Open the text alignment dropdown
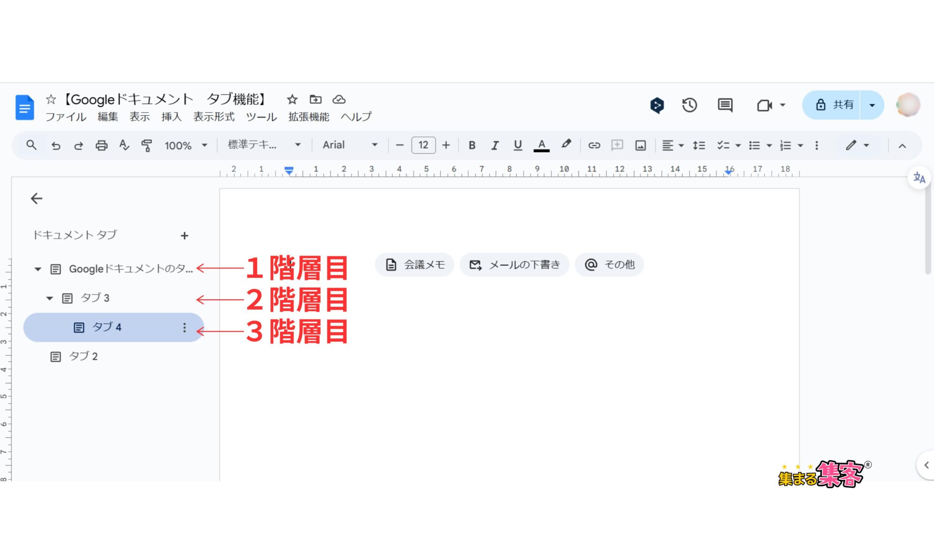The image size is (934, 560). coord(673,145)
